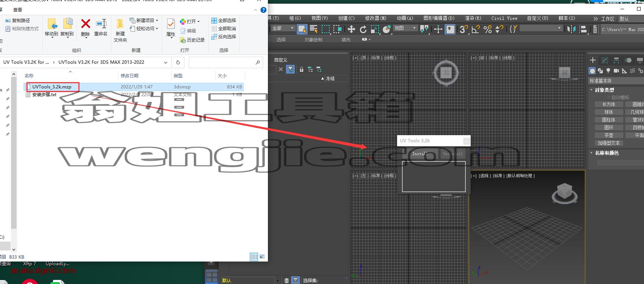Viewport: 644px width, 284px height.
Task: Click 加强型文本 button
Action: pyautogui.click(x=609, y=143)
